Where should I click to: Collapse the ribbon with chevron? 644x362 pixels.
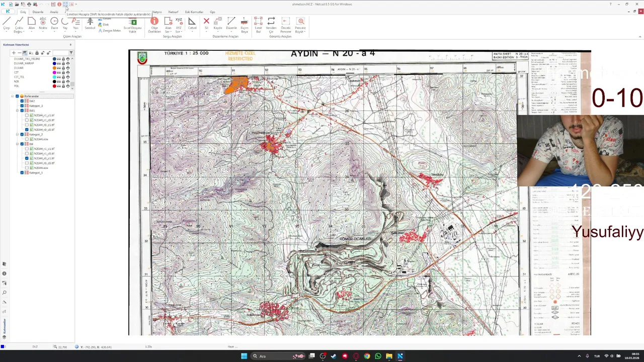click(640, 37)
